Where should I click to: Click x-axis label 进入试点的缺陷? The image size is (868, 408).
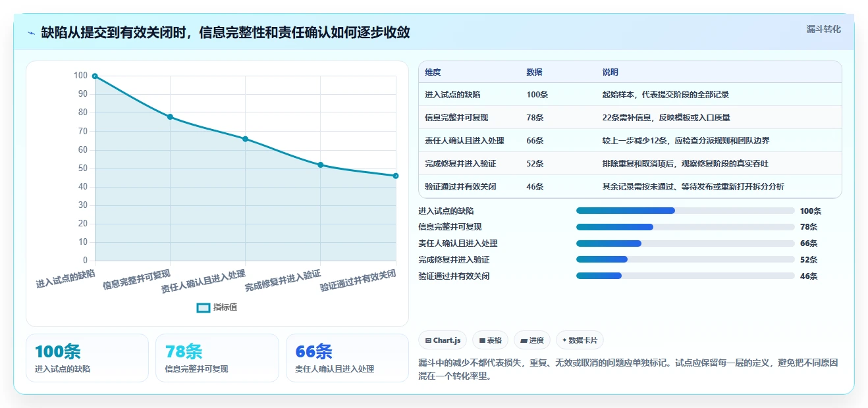tap(65, 279)
